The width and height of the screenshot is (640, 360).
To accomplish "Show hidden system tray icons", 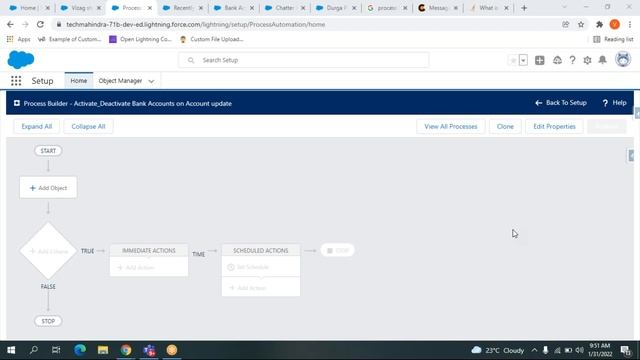I will 534,350.
